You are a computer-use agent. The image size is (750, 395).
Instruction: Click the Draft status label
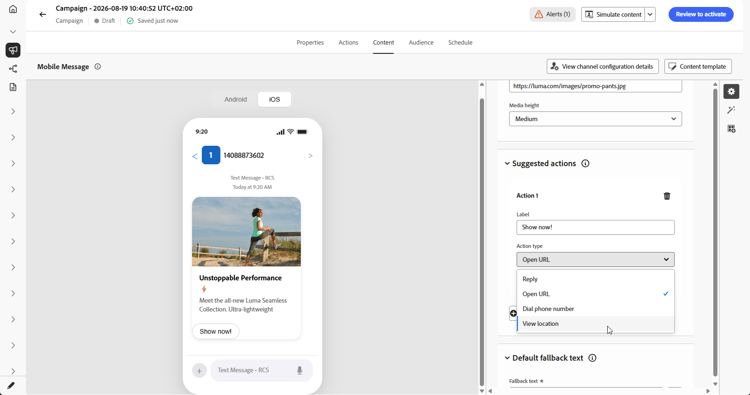[x=104, y=21]
